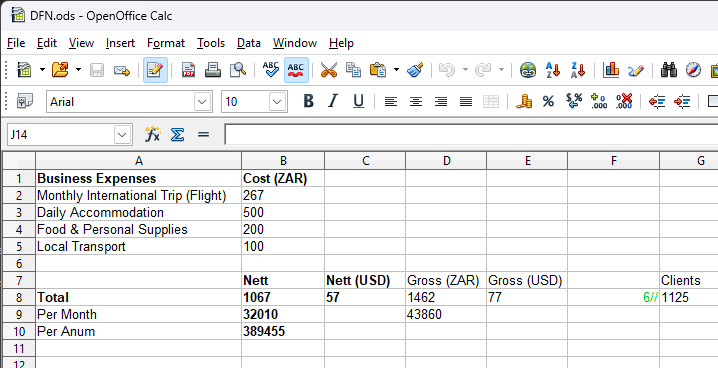This screenshot has width=718, height=368.
Task: Click the Print icon
Action: coord(213,70)
